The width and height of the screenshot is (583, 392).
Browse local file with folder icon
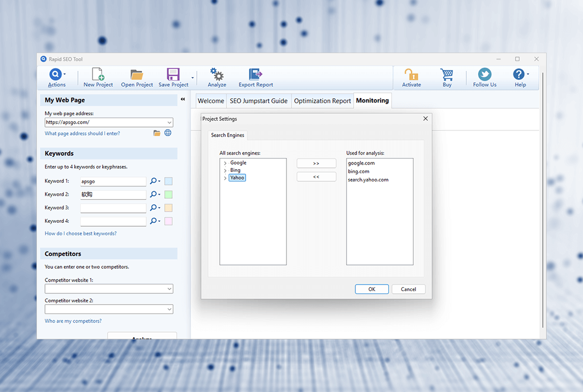coord(157,133)
